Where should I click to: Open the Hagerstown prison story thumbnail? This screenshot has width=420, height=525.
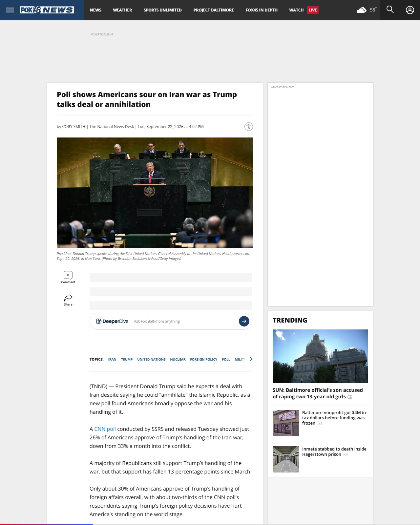[286, 459]
